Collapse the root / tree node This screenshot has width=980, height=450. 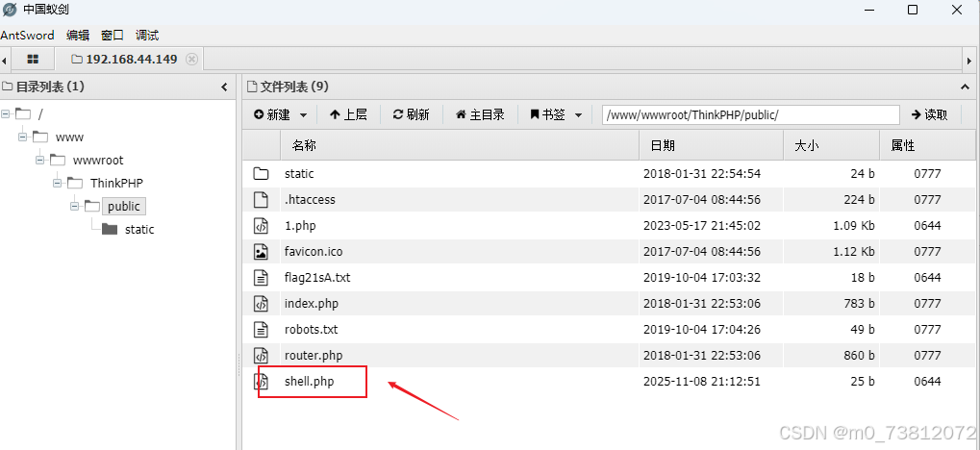pos(6,113)
